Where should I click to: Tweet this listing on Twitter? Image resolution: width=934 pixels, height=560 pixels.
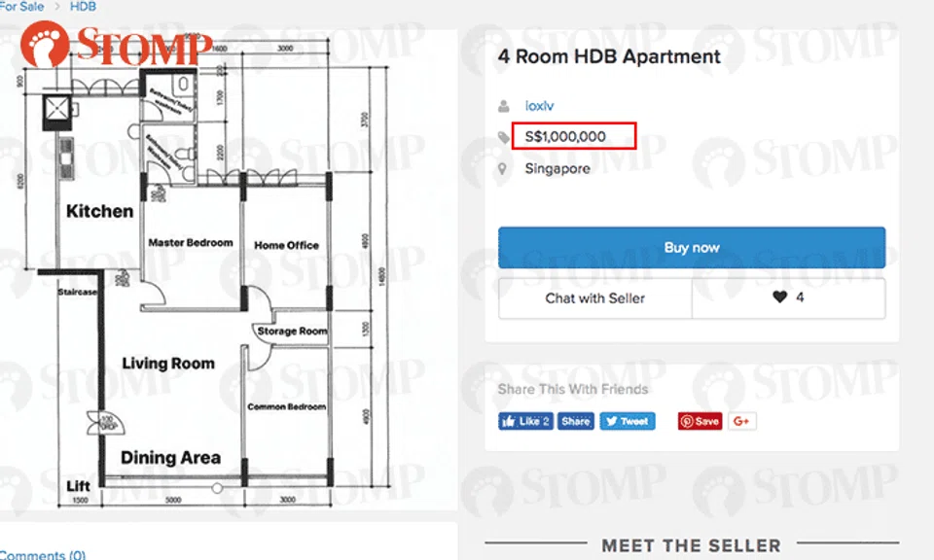[x=628, y=421]
